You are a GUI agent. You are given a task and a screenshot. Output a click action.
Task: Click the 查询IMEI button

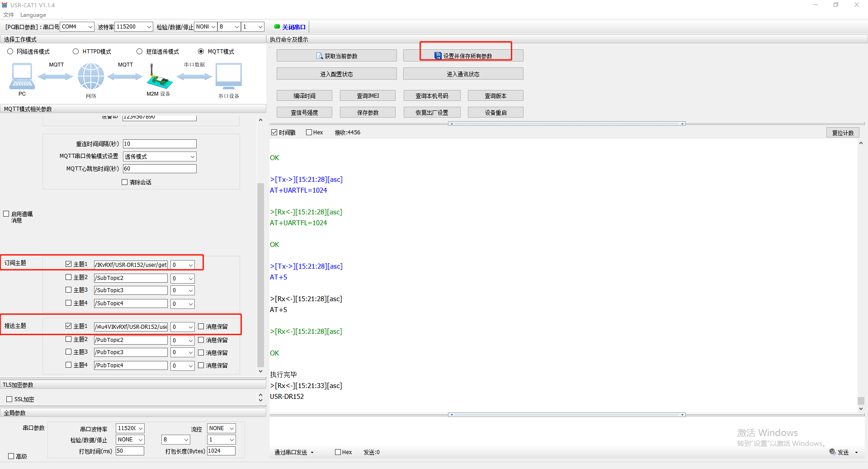tap(368, 96)
